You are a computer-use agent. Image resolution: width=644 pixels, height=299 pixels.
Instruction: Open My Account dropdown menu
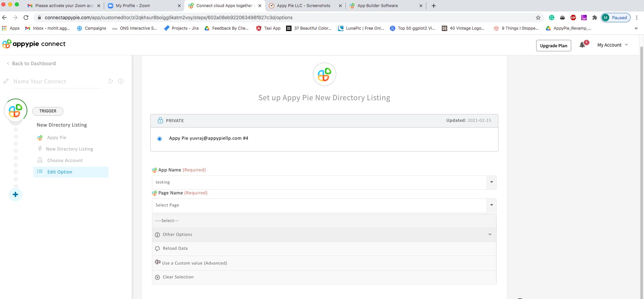613,45
